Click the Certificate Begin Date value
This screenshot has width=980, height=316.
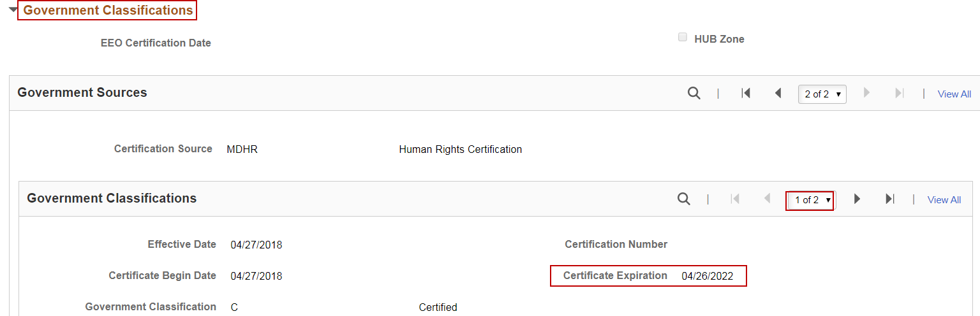[x=256, y=276]
